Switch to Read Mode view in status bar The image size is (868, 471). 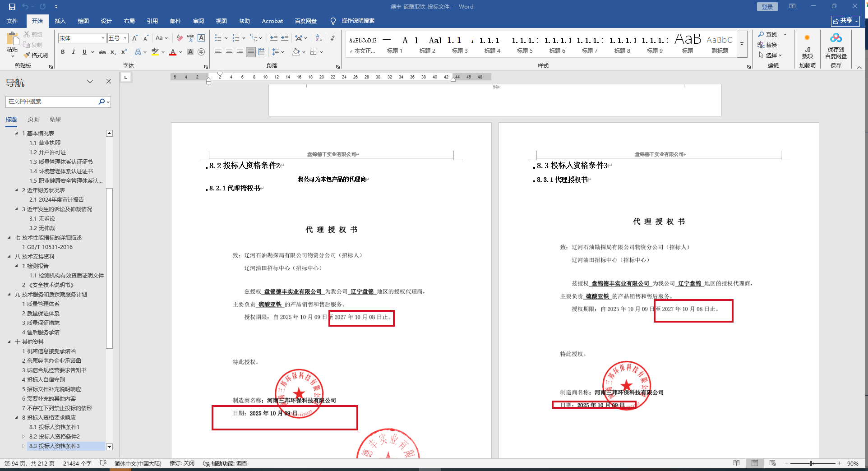736,463
